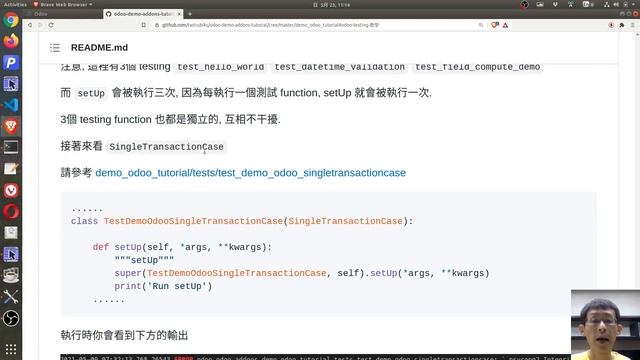Select the odoo-demo-addons-tutorial tab
Screen dimensions: 640x360
[x=142, y=14]
